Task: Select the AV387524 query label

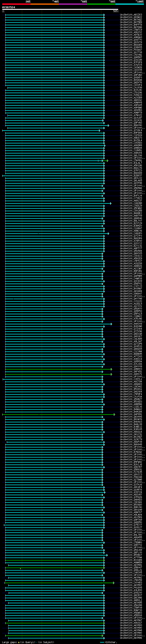Action: [8, 8]
